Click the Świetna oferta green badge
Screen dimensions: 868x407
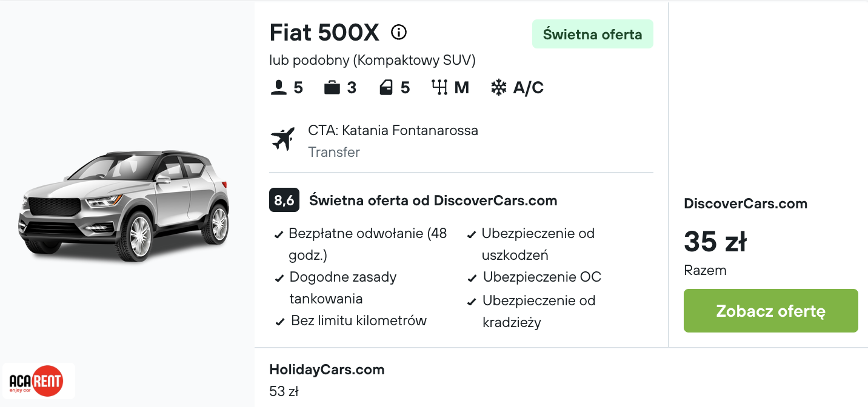point(592,35)
